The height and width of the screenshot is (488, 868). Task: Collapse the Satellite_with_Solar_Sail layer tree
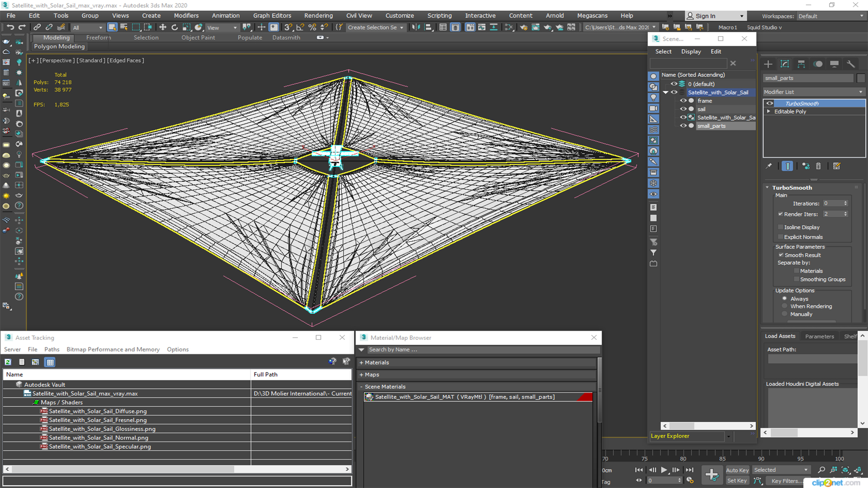pos(665,92)
